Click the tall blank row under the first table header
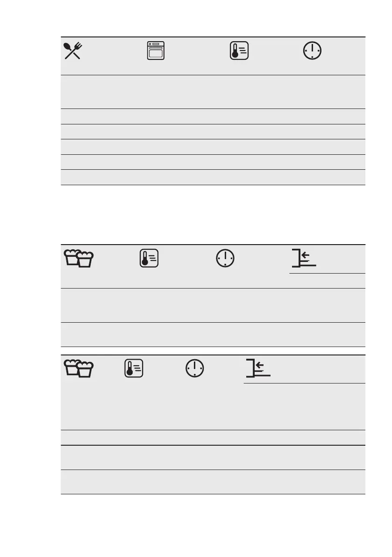 213,92
